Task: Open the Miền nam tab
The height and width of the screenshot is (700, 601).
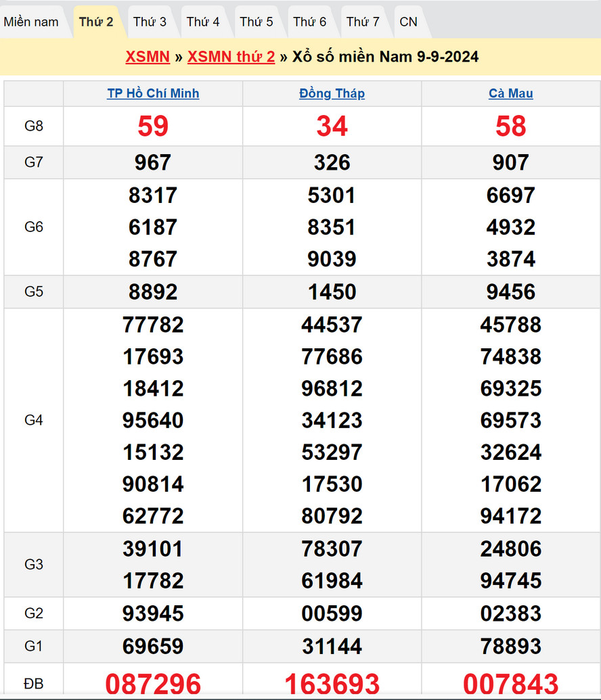Action: pos(31,22)
